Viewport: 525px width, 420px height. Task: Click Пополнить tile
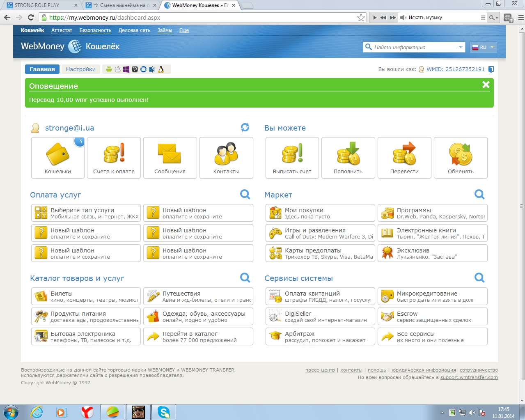tap(348, 158)
